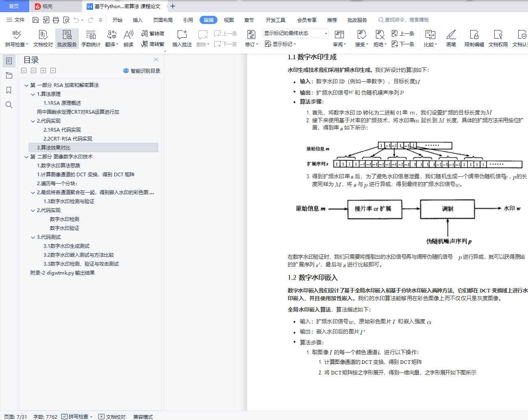Screen dimensions: 528x420
Task: Jump to 1.1RSA 原理概述 heading
Action: pos(62,103)
